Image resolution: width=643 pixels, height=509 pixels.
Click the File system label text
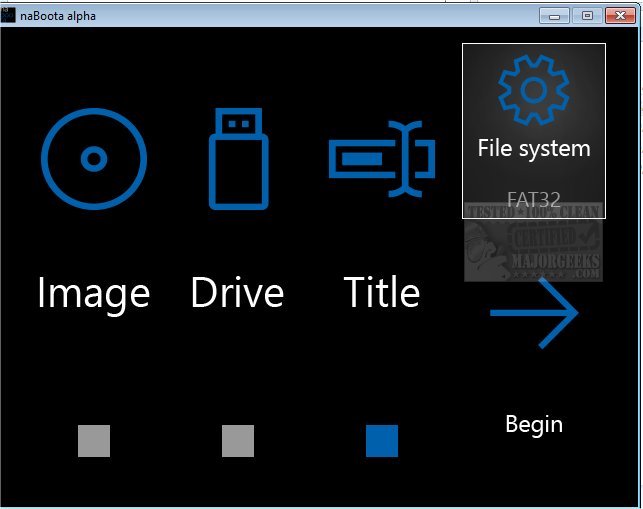pyautogui.click(x=534, y=148)
